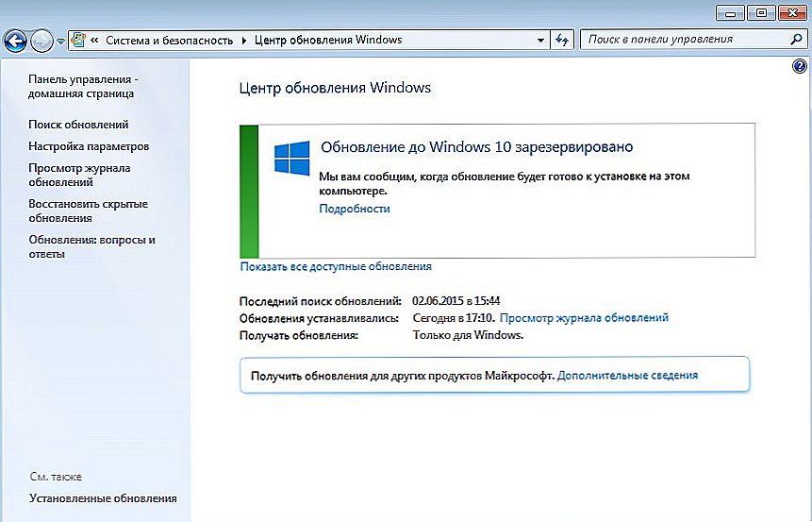Click the Forward navigation arrow

click(x=41, y=41)
